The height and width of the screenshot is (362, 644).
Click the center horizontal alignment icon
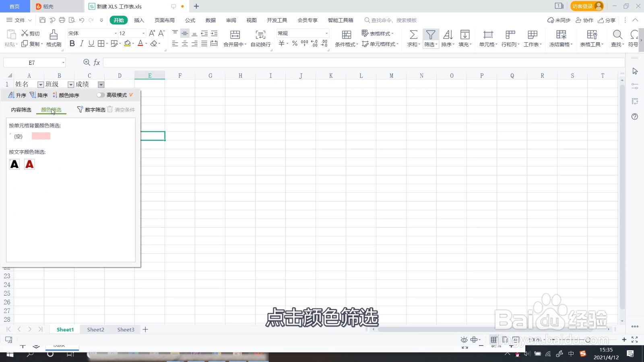(x=185, y=43)
